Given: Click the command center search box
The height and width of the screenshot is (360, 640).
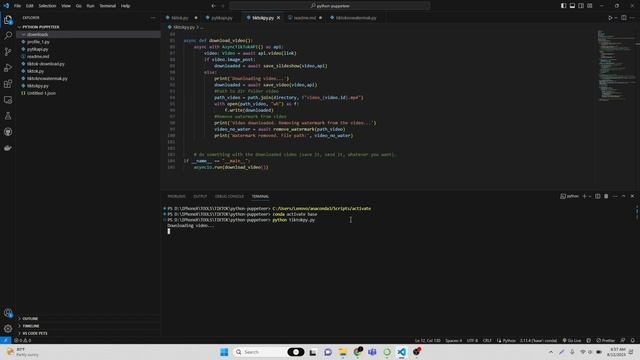Looking at the screenshot, I should tap(329, 6).
